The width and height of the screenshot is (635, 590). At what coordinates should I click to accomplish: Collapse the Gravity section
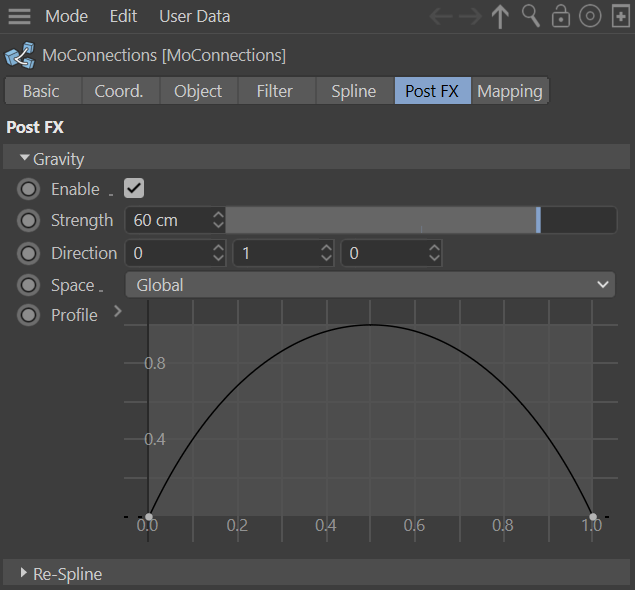(x=24, y=159)
